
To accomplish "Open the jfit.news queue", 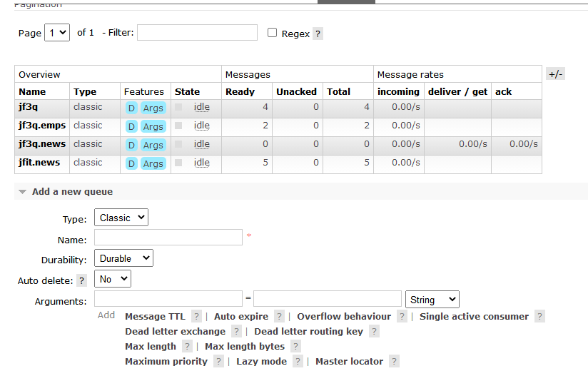I will tap(39, 162).
